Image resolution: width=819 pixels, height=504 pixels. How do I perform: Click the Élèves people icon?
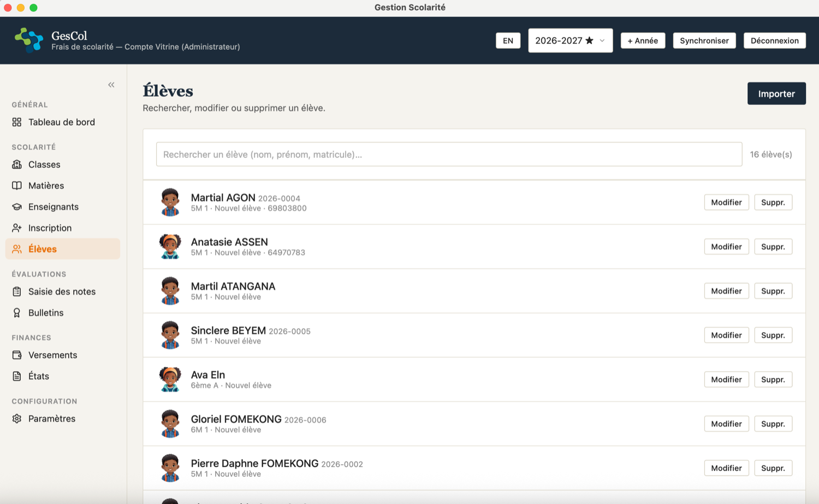pos(17,249)
